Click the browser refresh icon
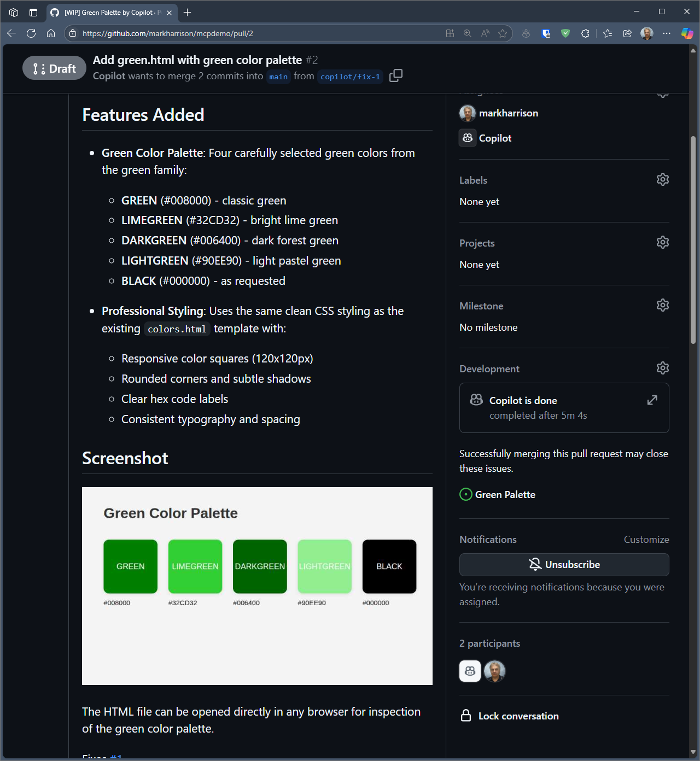Screen dimensions: 700x761 (31, 33)
